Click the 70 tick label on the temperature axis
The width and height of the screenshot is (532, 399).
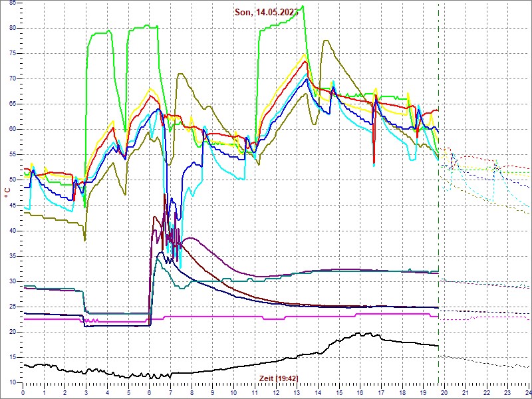click(x=13, y=78)
